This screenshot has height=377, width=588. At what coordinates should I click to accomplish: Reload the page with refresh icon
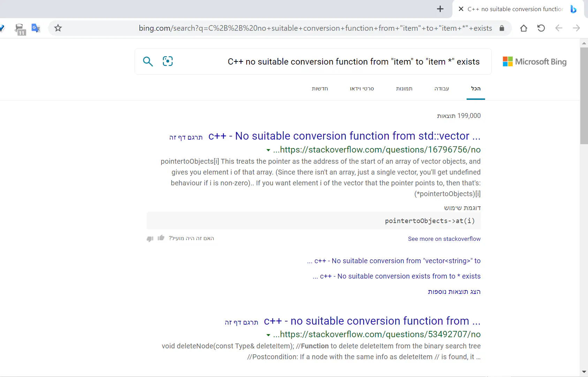[541, 28]
